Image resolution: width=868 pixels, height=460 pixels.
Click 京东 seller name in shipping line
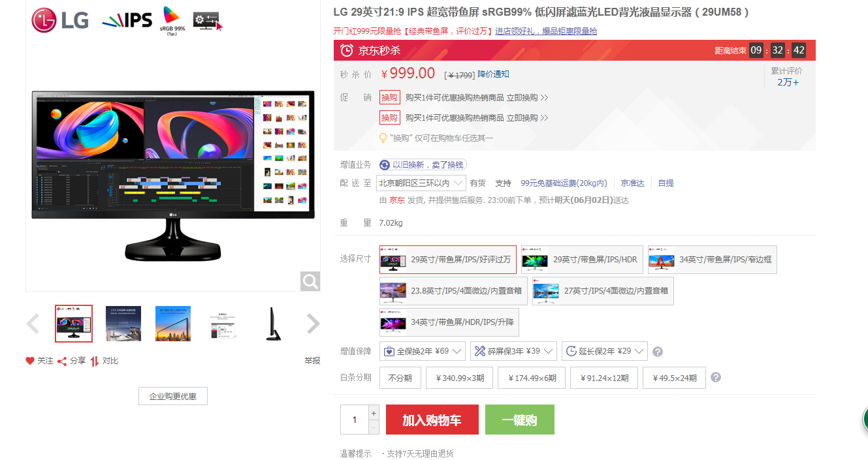click(x=397, y=200)
